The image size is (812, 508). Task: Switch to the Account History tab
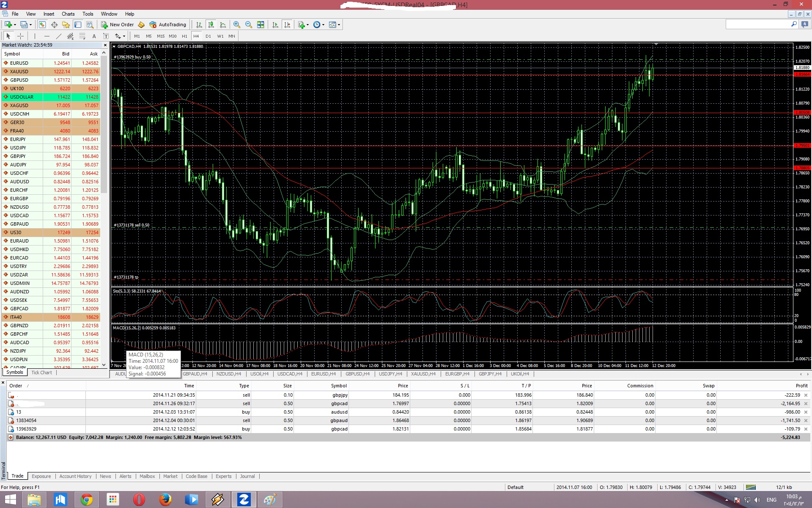point(75,476)
